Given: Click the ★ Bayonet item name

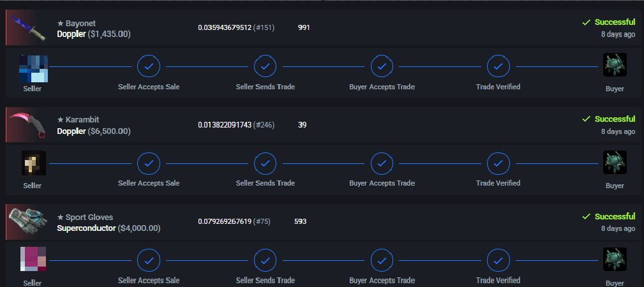Looking at the screenshot, I should click(77, 24).
